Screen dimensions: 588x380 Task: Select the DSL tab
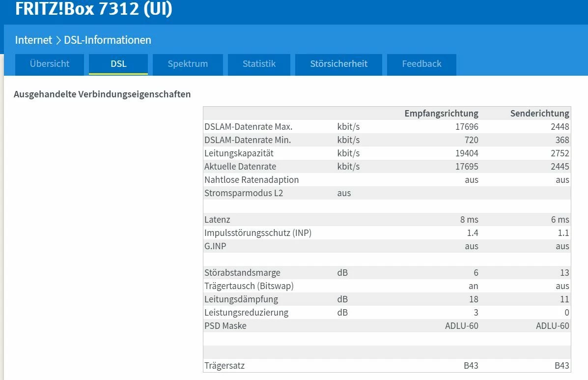point(118,64)
